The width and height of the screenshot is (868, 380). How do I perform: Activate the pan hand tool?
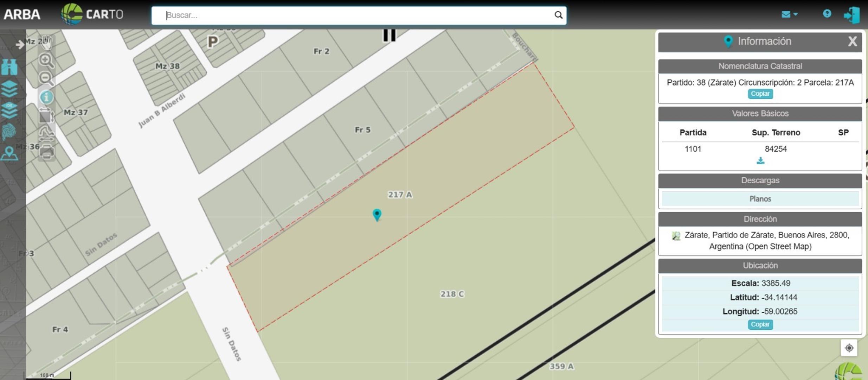(x=47, y=43)
